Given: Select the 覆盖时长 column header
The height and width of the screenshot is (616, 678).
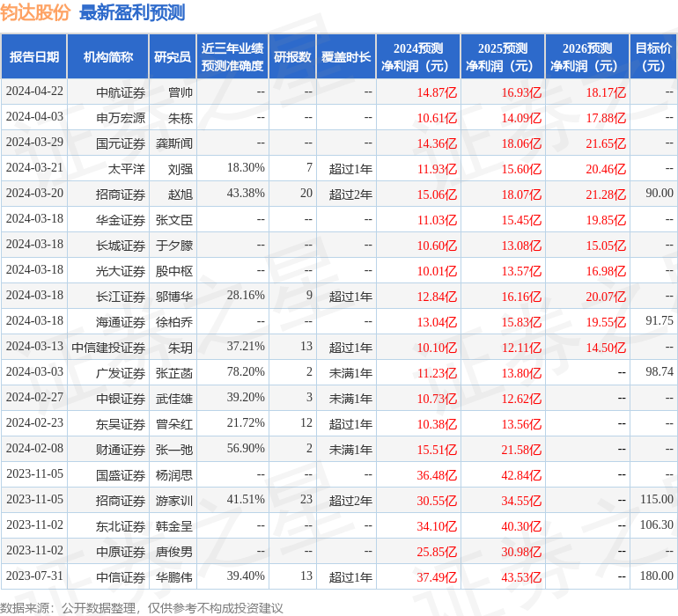Looking at the screenshot, I should [x=346, y=56].
